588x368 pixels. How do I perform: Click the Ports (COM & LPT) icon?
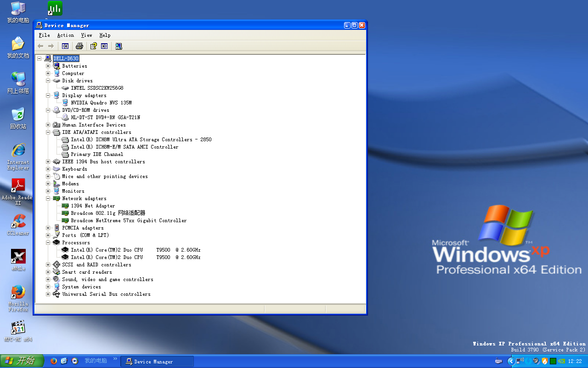[57, 235]
